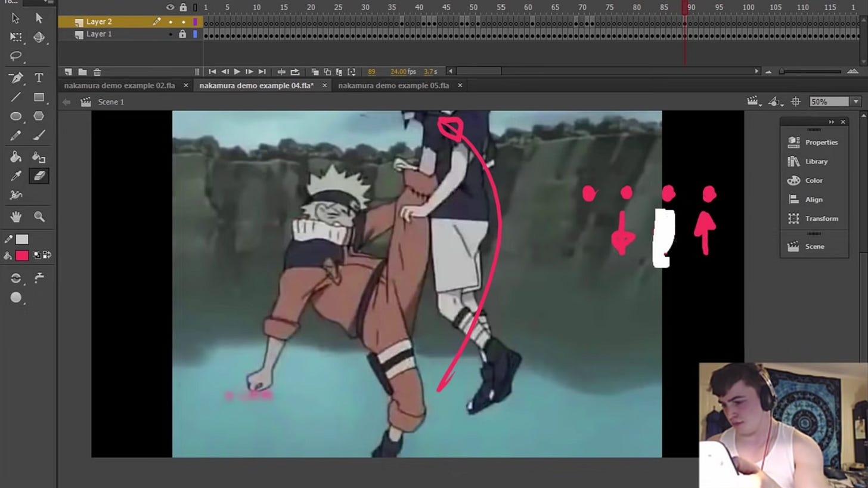The height and width of the screenshot is (488, 868).
Task: Show or hide all layers eye icon
Action: [x=170, y=7]
